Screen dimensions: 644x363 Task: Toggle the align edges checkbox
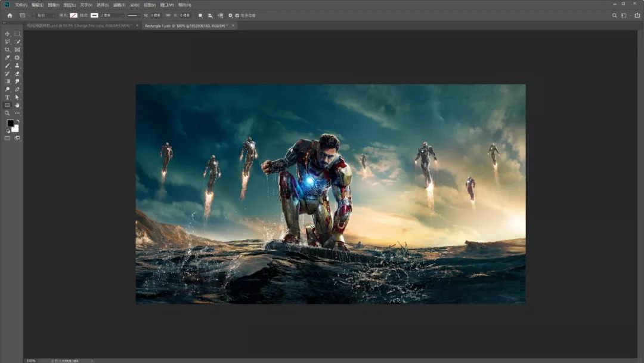tap(237, 16)
